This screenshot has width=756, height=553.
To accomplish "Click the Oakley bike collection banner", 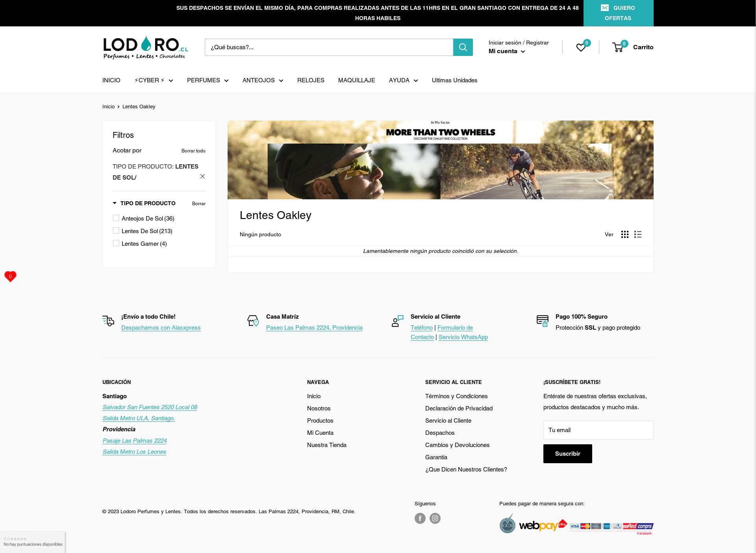I will 440,160.
